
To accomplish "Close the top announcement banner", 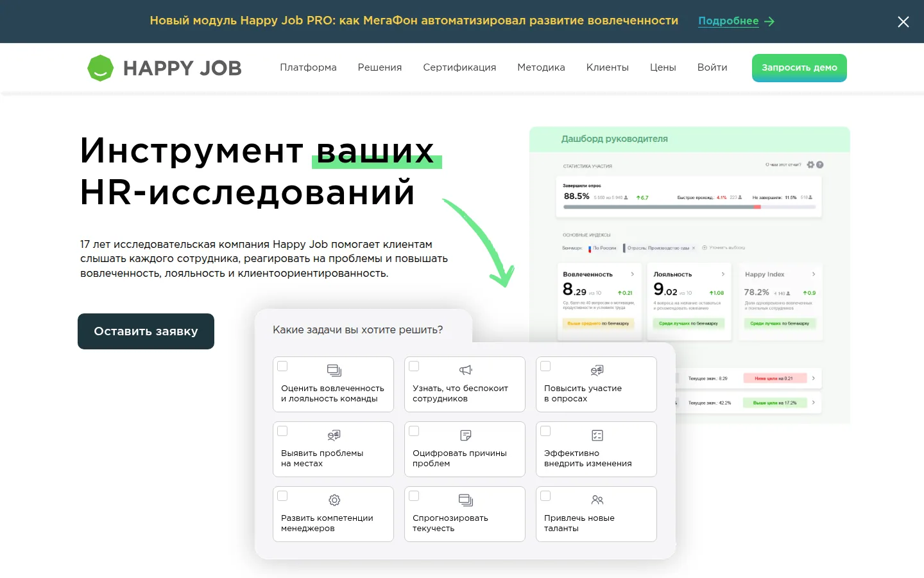I will (x=903, y=22).
